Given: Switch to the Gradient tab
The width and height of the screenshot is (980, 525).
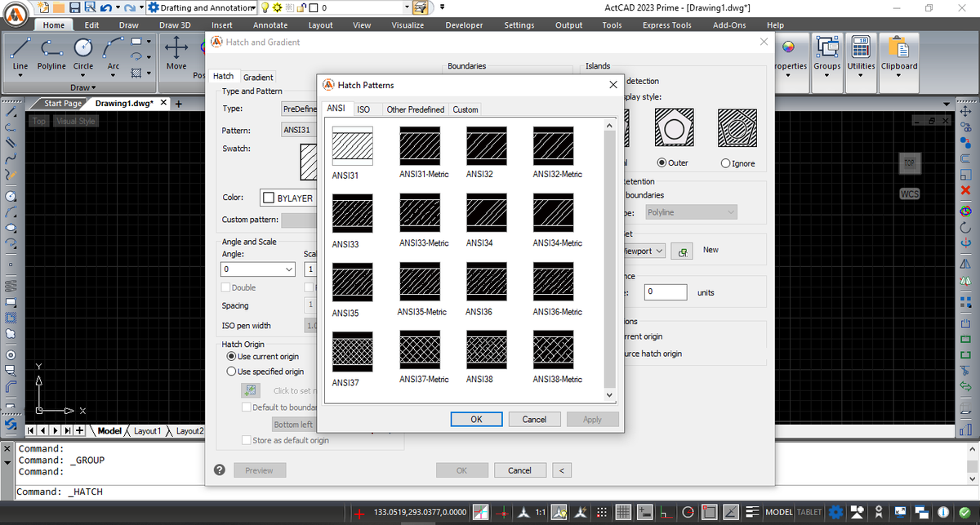Looking at the screenshot, I should pos(258,78).
